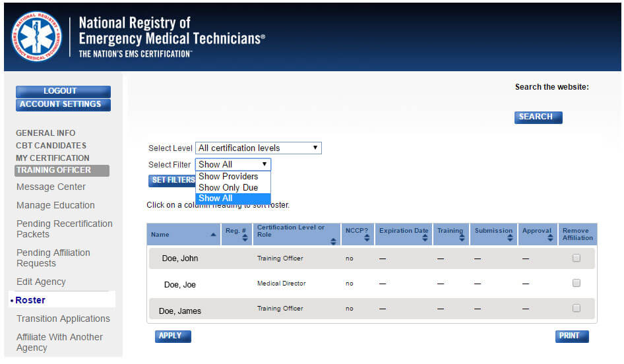Open Manage Education link
This screenshot has height=364, width=624.
click(x=55, y=205)
